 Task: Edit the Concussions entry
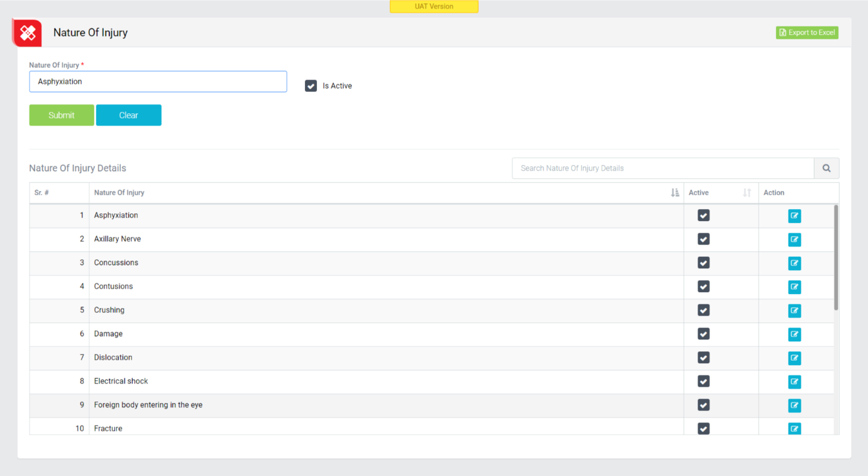click(x=794, y=263)
